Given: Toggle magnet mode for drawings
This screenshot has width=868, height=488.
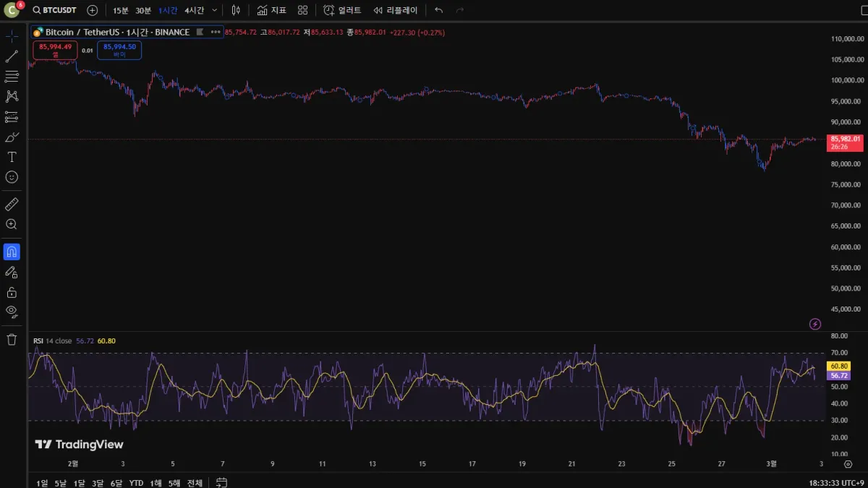Looking at the screenshot, I should click(12, 252).
